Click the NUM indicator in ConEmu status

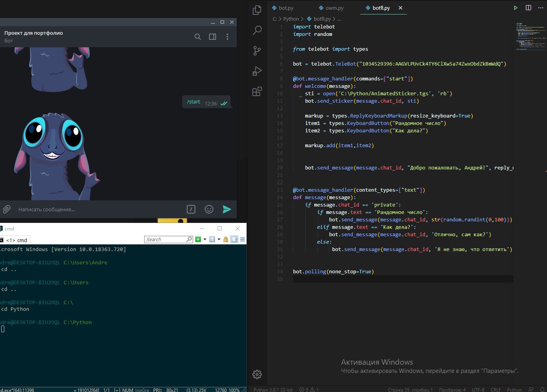click(x=127, y=390)
